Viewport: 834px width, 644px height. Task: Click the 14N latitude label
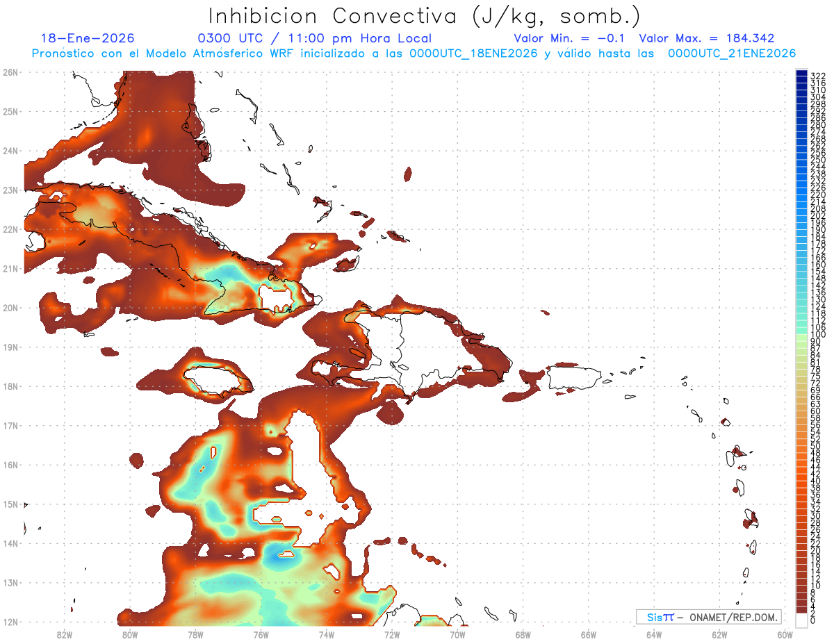(10, 543)
